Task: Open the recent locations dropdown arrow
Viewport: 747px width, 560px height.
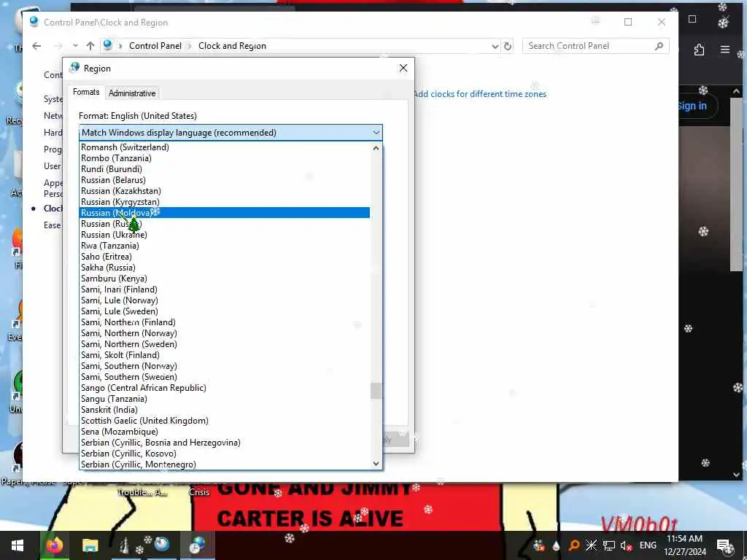Action: (x=75, y=46)
